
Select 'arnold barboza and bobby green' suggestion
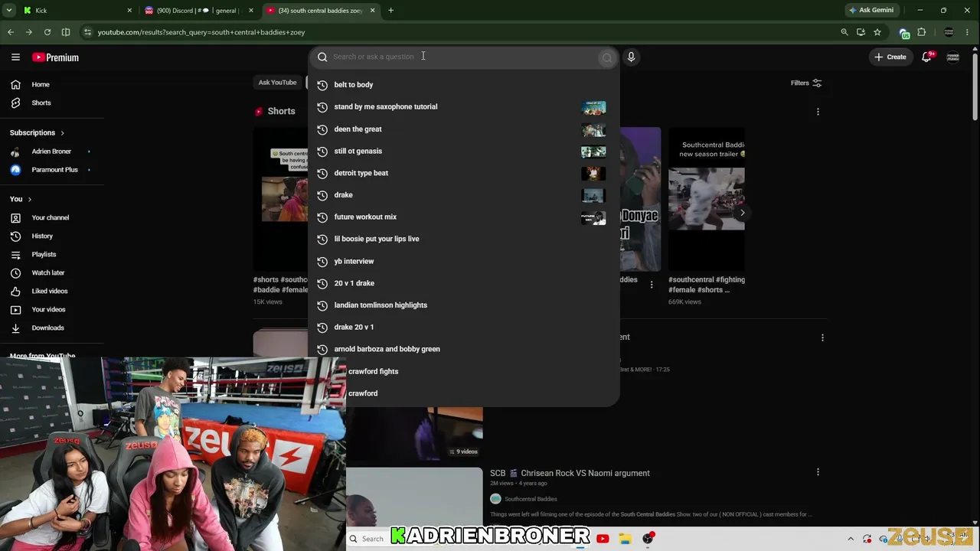tap(462, 349)
